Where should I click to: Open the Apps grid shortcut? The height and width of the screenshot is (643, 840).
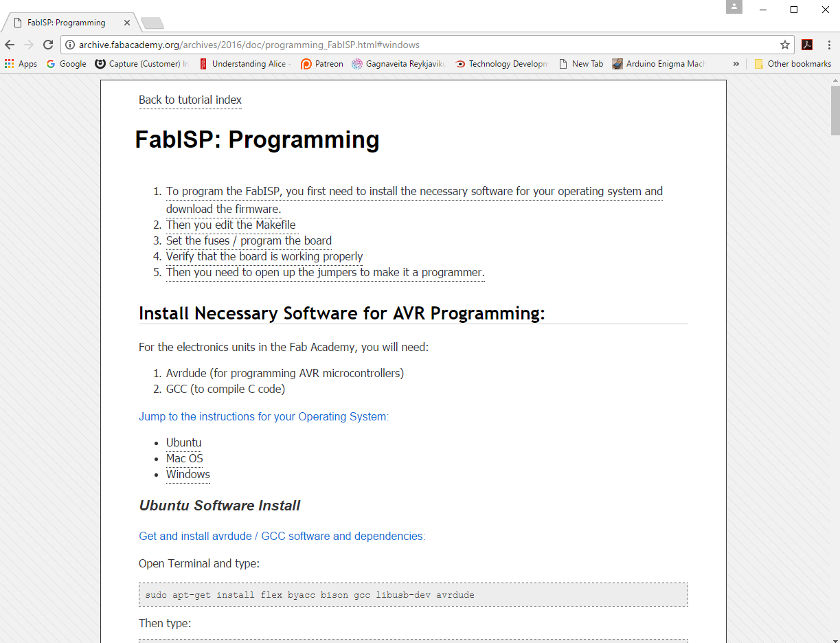[x=21, y=64]
